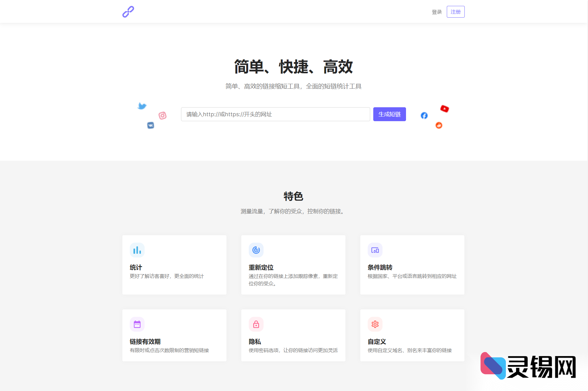The width and height of the screenshot is (588, 391).
Task: Select the Instagram icon
Action: click(163, 116)
